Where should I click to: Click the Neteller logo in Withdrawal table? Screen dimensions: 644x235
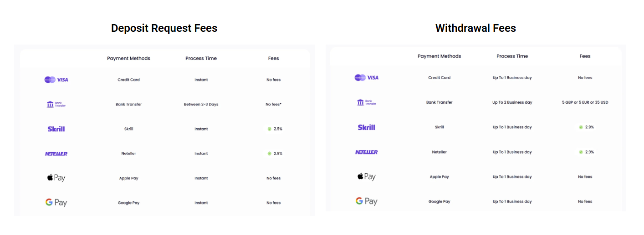pos(366,152)
